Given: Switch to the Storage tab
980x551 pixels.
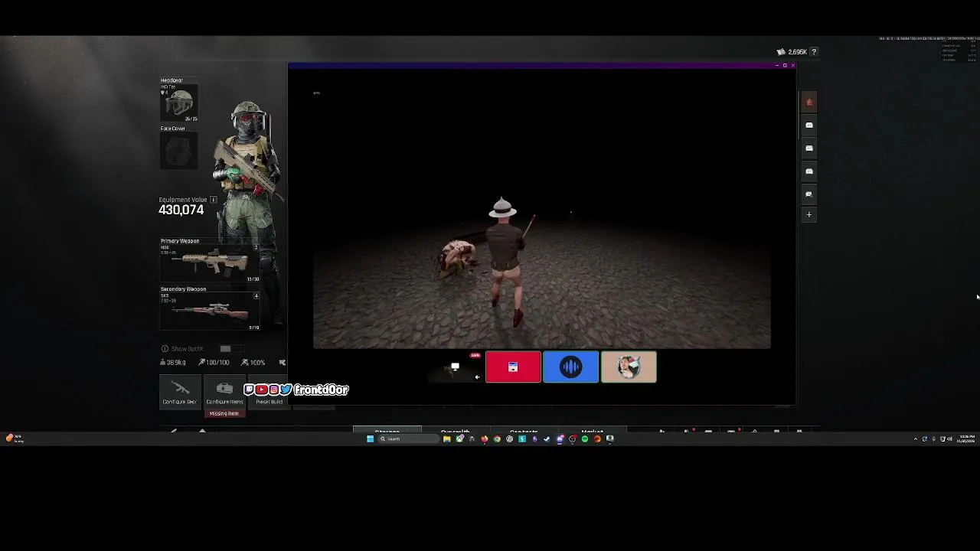Looking at the screenshot, I should [x=387, y=431].
